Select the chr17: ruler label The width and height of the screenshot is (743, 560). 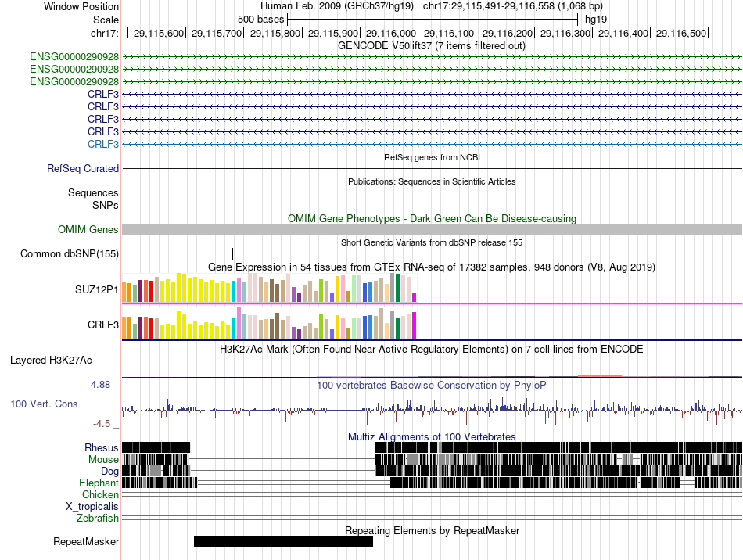click(105, 33)
